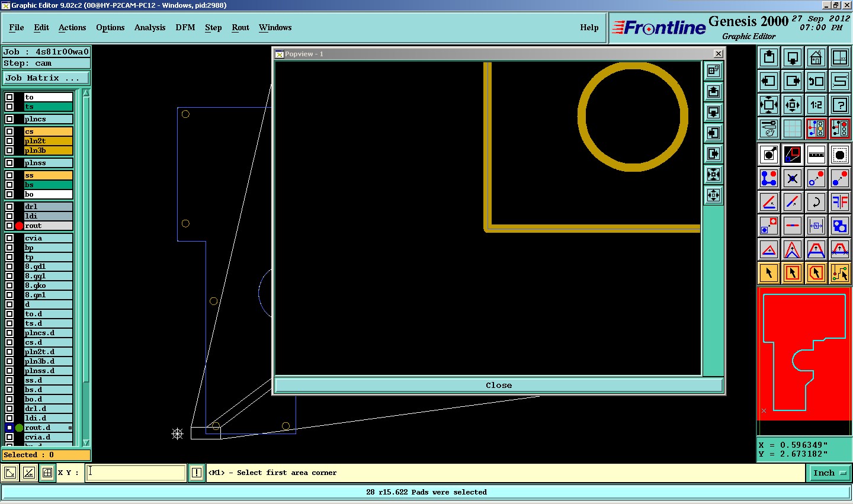
Task: Click the exclamation mark icon beside XY field
Action: click(x=197, y=473)
